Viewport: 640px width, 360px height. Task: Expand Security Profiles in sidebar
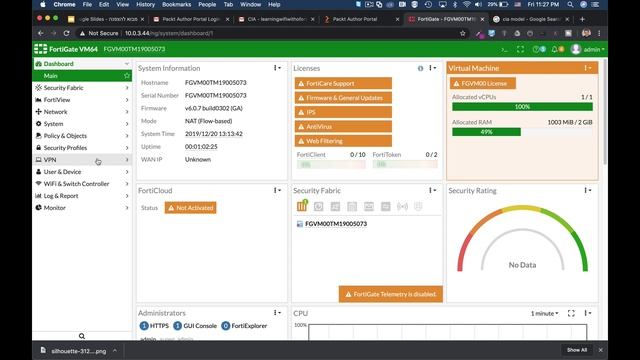click(82, 148)
